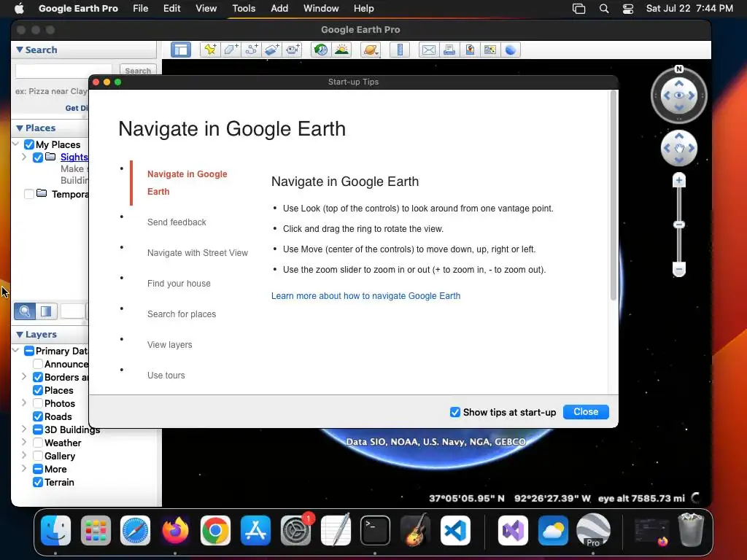The image size is (747, 560).
Task: Expand the Weather layer node
Action: click(24, 443)
